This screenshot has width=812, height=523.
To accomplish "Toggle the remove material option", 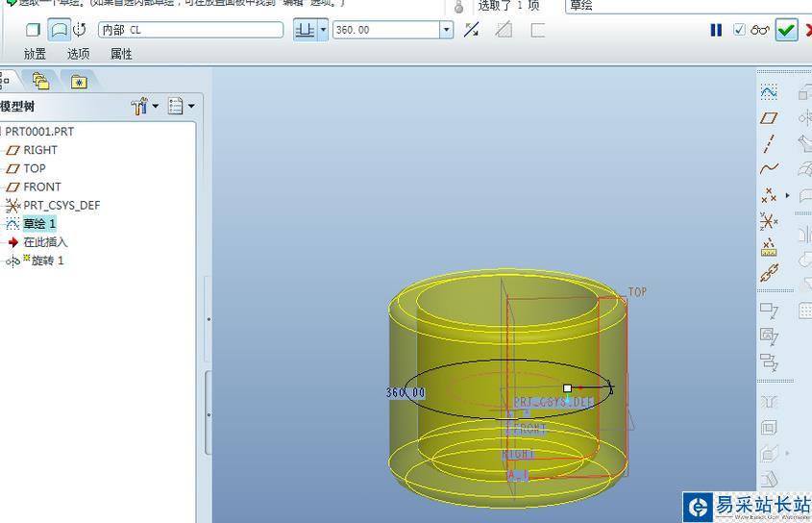I will pos(504,30).
